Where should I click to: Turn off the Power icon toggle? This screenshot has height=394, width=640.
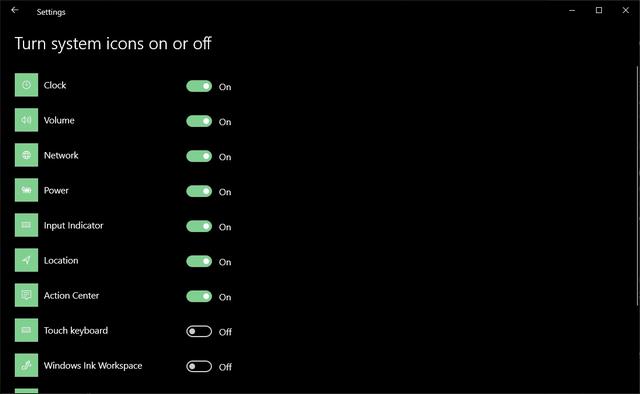tap(199, 191)
